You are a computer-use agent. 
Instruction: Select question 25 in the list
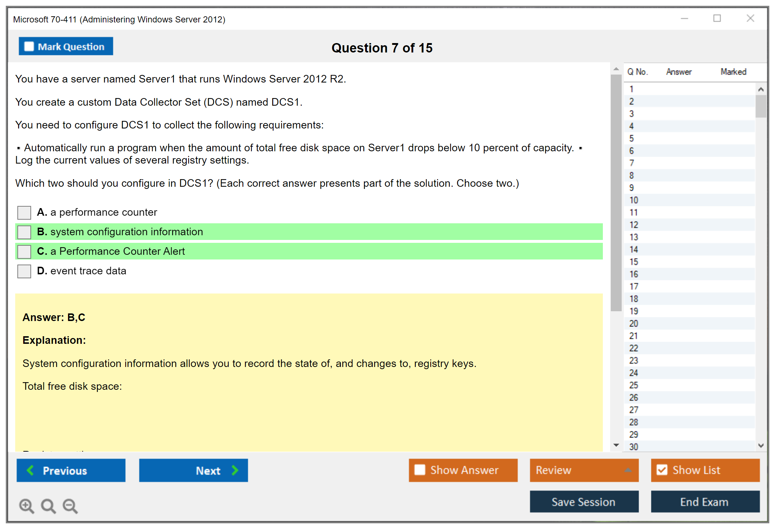tap(634, 385)
